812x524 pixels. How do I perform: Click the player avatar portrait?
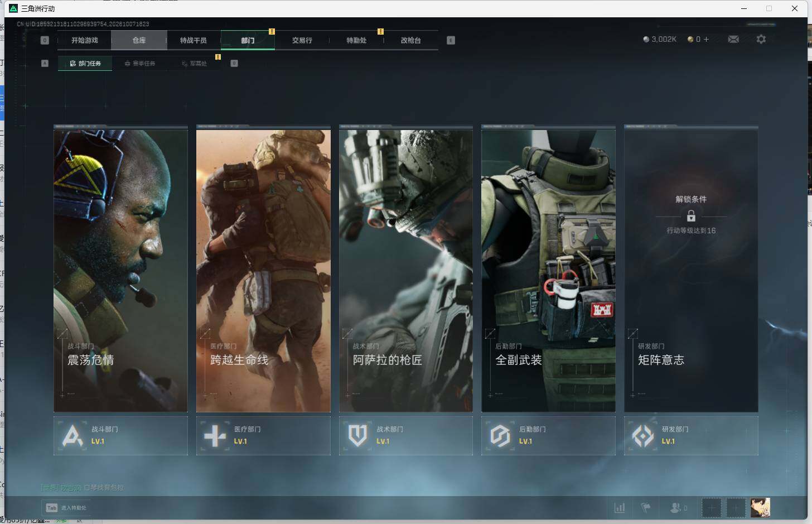[x=760, y=508]
